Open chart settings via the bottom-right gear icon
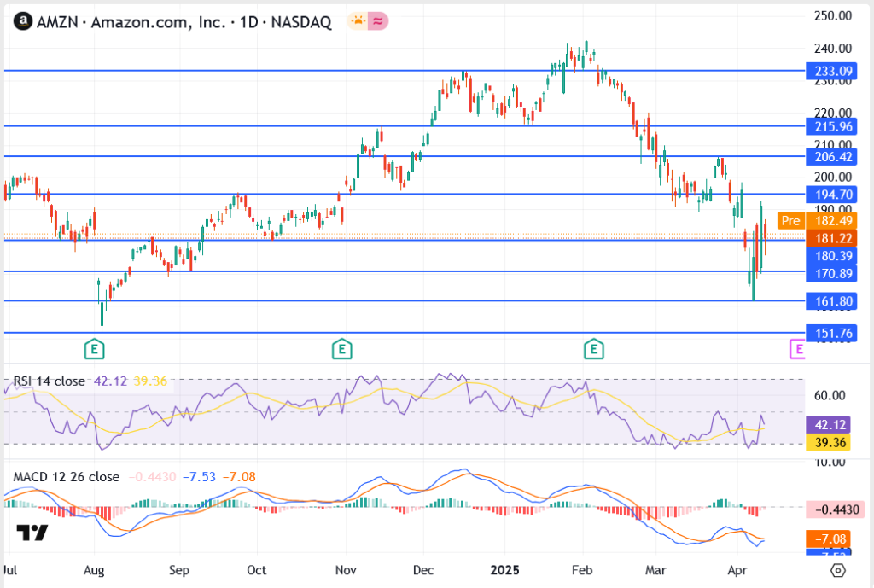 pyautogui.click(x=837, y=570)
